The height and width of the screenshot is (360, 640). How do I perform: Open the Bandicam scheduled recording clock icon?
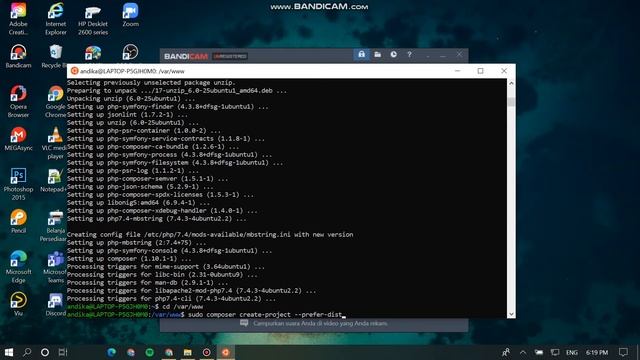393,55
